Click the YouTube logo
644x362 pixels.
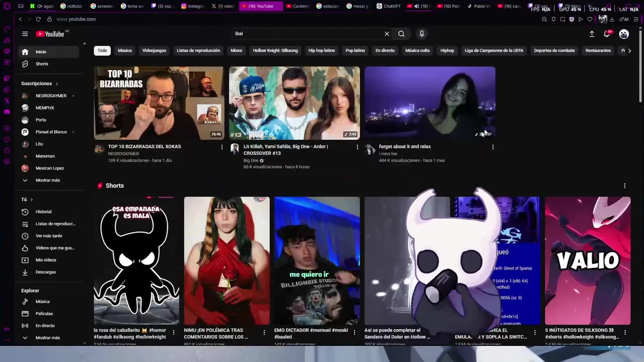(x=50, y=34)
